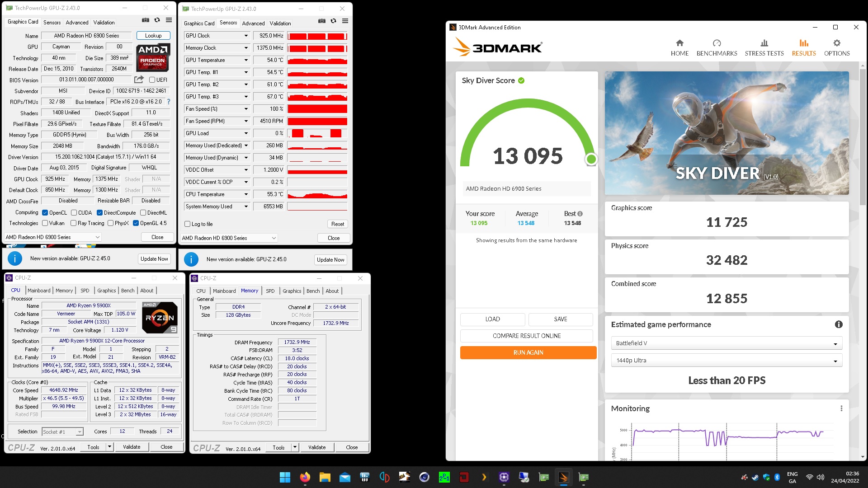Open the RESULTS tab in 3DMark

click(x=803, y=47)
